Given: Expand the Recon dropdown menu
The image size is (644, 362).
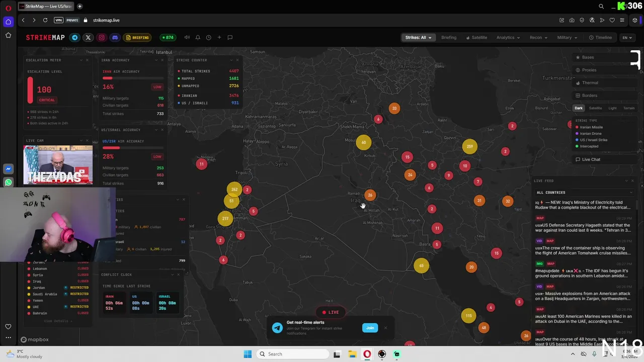Looking at the screenshot, I should pos(538,38).
